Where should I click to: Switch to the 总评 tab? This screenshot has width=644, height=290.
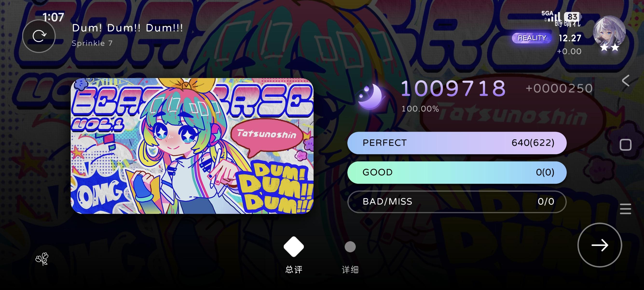click(294, 270)
